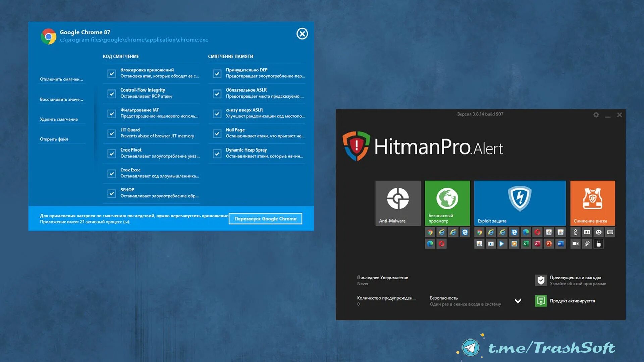Click Продукт активируется link

pos(572,301)
